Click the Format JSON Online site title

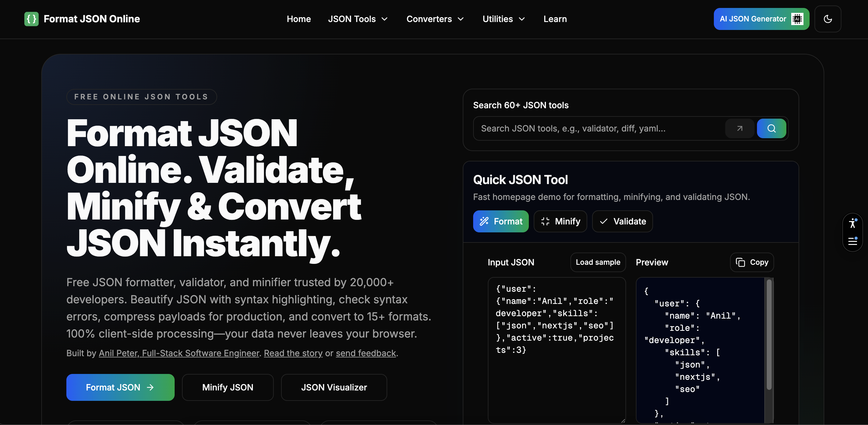coord(92,19)
